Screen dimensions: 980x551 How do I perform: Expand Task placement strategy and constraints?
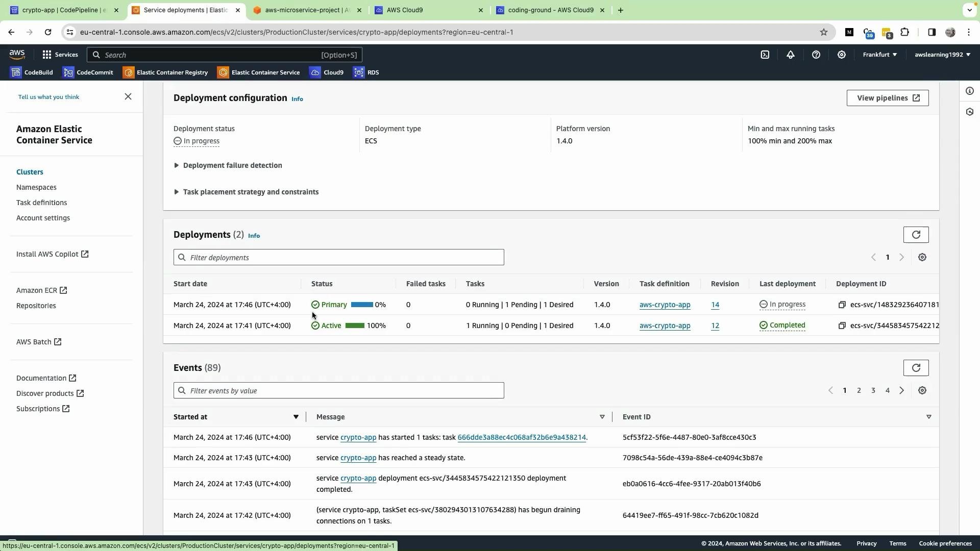click(x=246, y=192)
